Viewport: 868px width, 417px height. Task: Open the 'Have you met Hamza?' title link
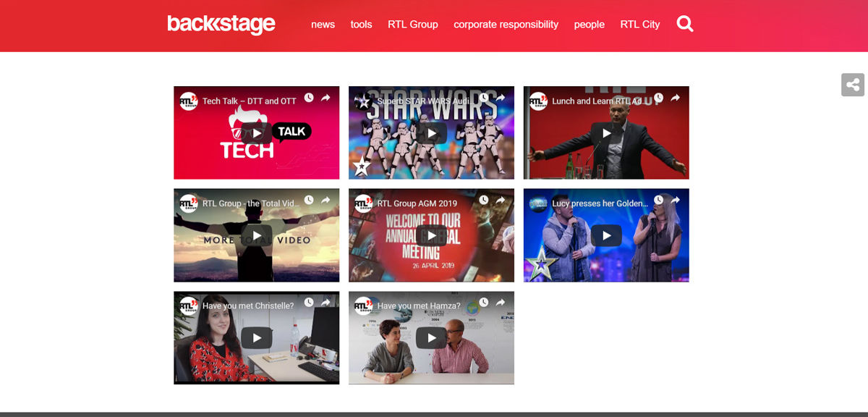tap(419, 306)
